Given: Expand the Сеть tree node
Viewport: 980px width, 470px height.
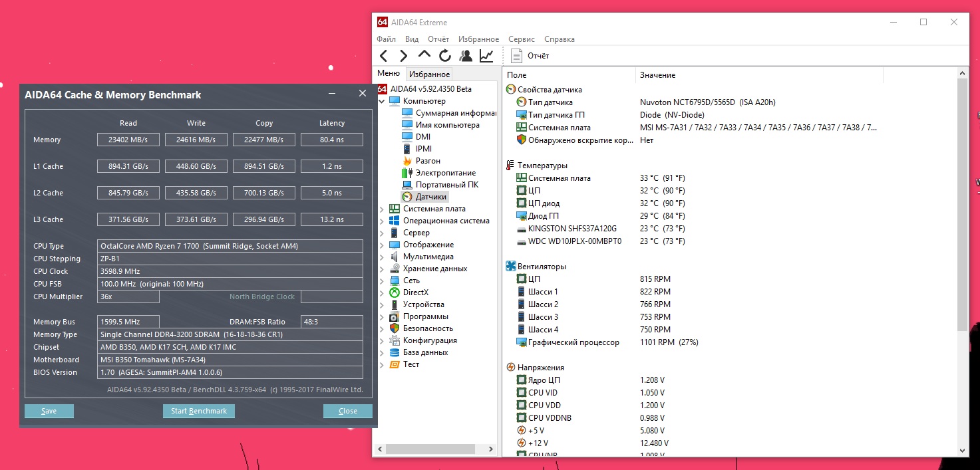Looking at the screenshot, I should [x=381, y=281].
